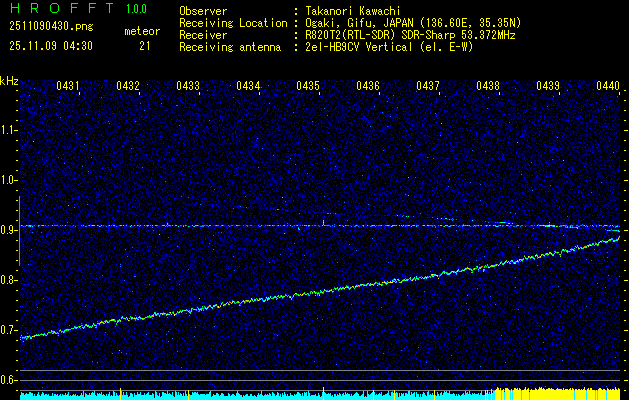Click the 0431 time marker
Viewport: 629px width, 400px height.
point(68,87)
